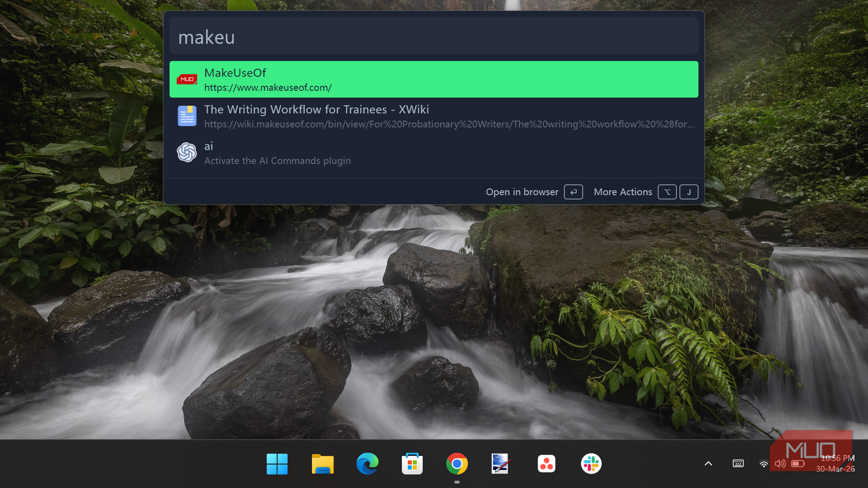Click the battery tray icon
The height and width of the screenshot is (488, 868).
click(x=797, y=464)
